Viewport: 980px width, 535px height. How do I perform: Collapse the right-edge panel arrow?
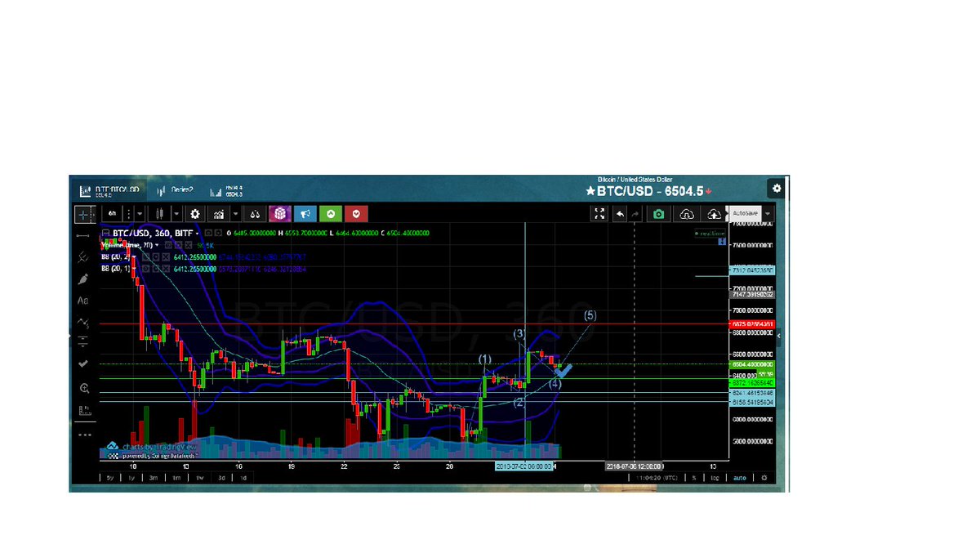coord(778,336)
